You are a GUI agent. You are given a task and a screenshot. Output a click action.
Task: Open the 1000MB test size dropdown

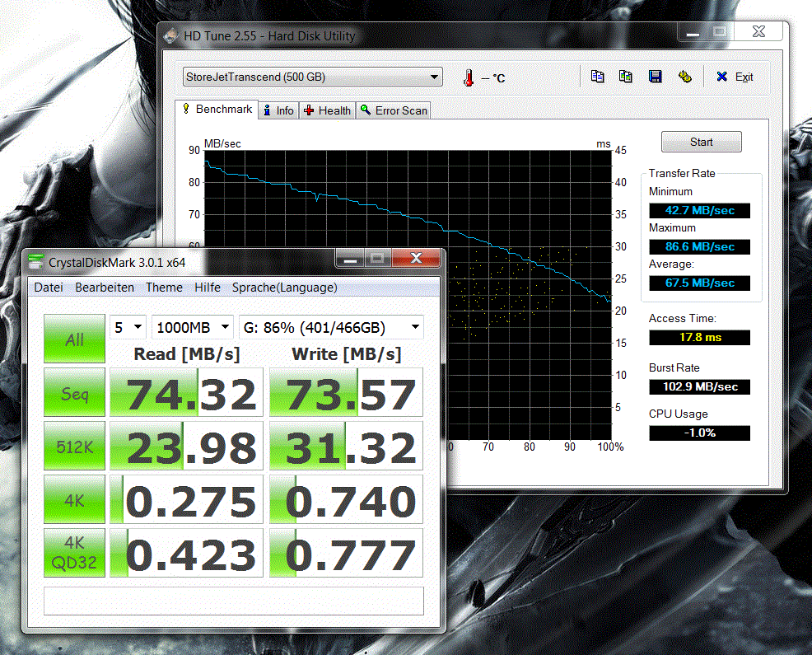pos(193,327)
